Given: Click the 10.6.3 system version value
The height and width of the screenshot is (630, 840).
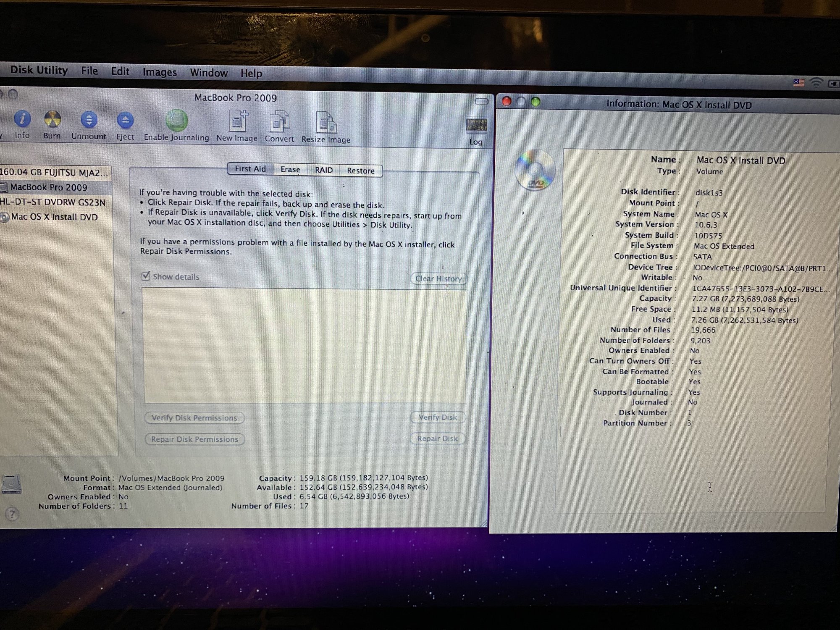Looking at the screenshot, I should pyautogui.click(x=706, y=225).
